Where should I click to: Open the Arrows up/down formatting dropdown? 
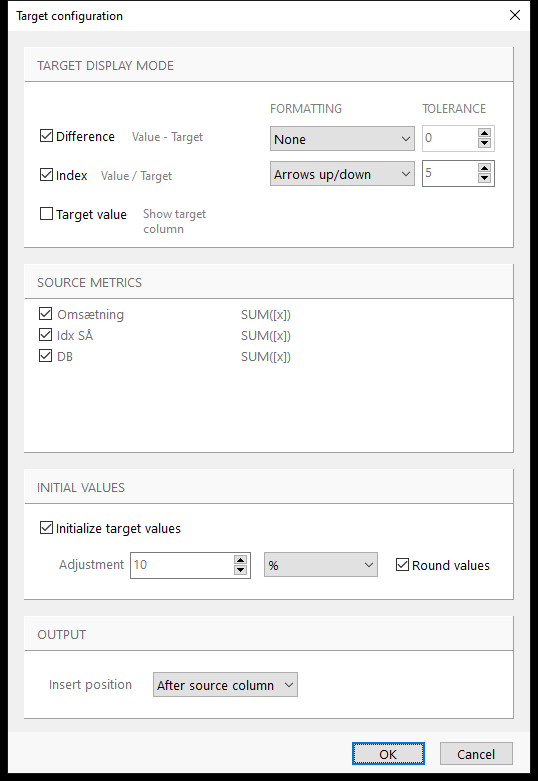click(342, 173)
